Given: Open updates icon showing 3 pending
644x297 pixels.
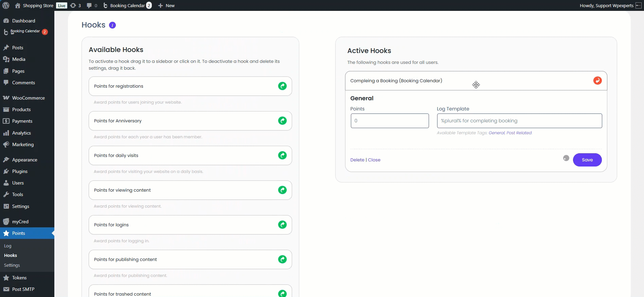Looking at the screenshot, I should pyautogui.click(x=75, y=5).
